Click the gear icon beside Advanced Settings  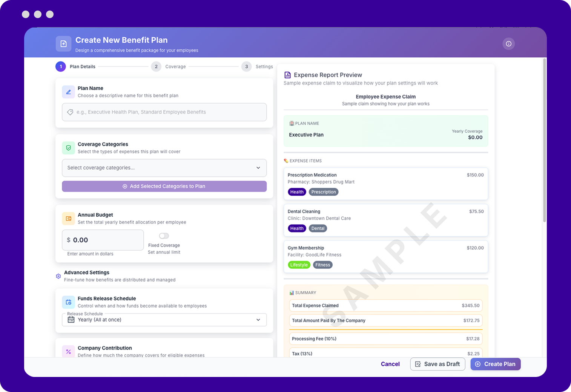(58, 276)
